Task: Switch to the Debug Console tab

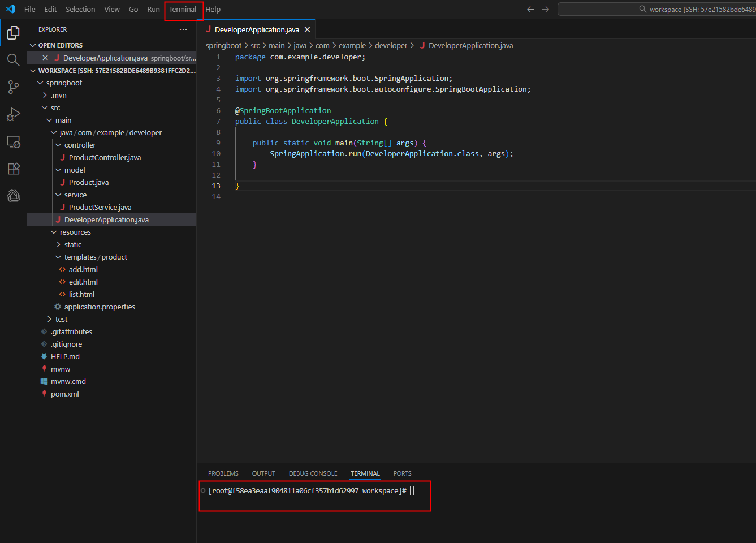Action: click(313, 473)
